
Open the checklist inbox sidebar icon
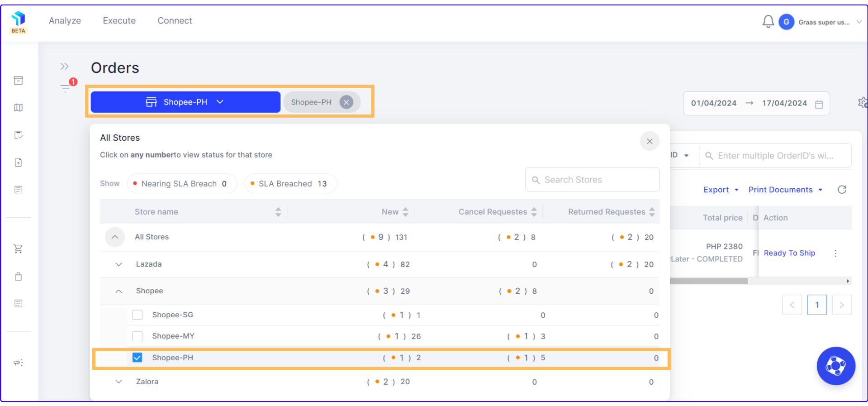pos(19,135)
